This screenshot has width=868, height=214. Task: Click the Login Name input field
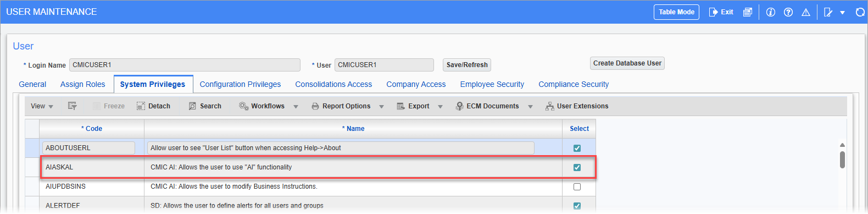pyautogui.click(x=185, y=65)
